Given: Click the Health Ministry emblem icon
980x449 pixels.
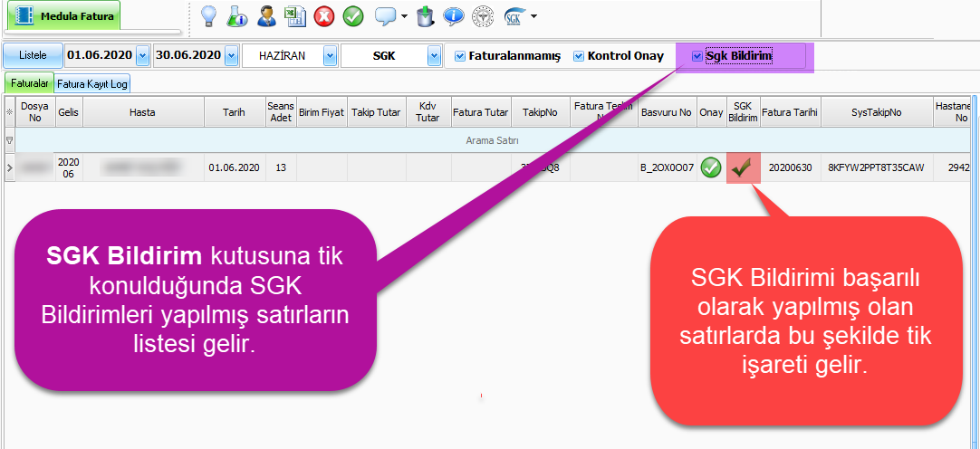Looking at the screenshot, I should (x=482, y=16).
